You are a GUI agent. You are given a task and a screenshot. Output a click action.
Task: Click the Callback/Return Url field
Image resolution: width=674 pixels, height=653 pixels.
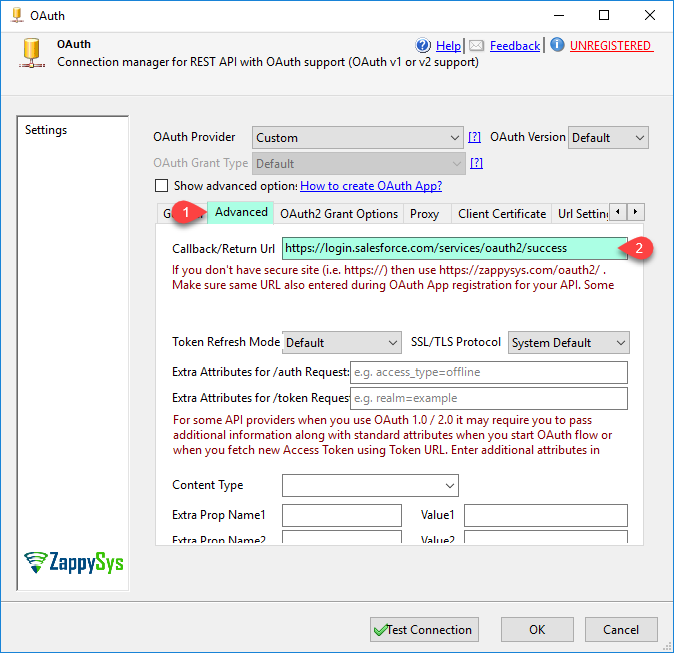click(454, 248)
